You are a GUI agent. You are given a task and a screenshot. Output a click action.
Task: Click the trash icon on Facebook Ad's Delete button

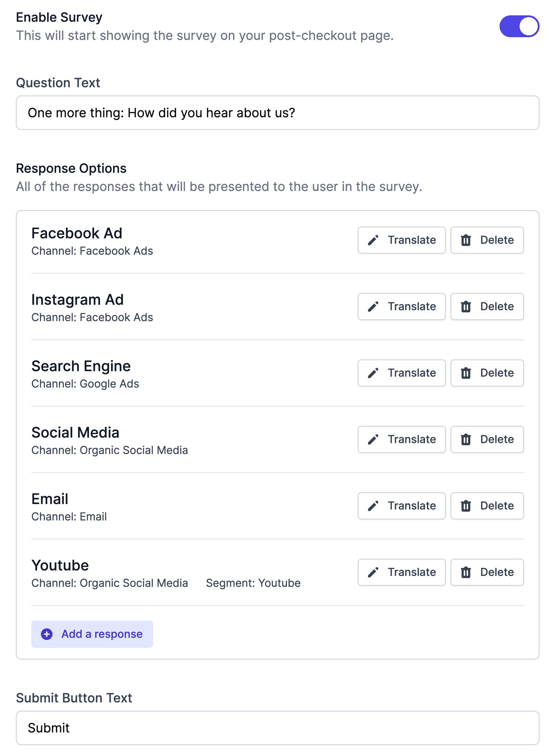tap(466, 240)
